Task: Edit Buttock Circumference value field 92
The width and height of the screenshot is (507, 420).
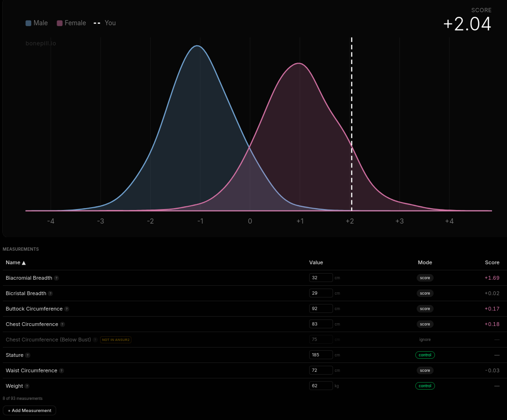Action: pyautogui.click(x=321, y=309)
